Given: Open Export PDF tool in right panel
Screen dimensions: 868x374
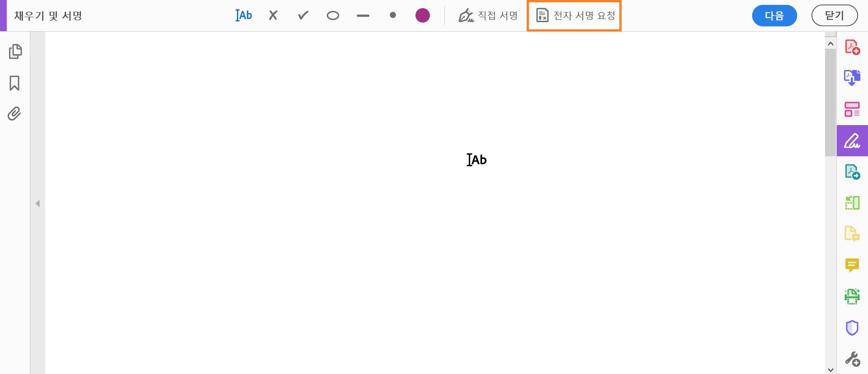Looking at the screenshot, I should [852, 78].
